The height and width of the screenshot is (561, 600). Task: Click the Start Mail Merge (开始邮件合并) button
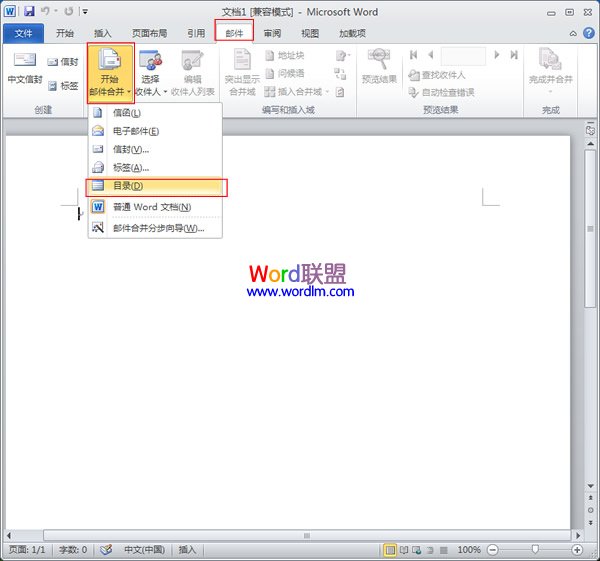pyautogui.click(x=110, y=72)
